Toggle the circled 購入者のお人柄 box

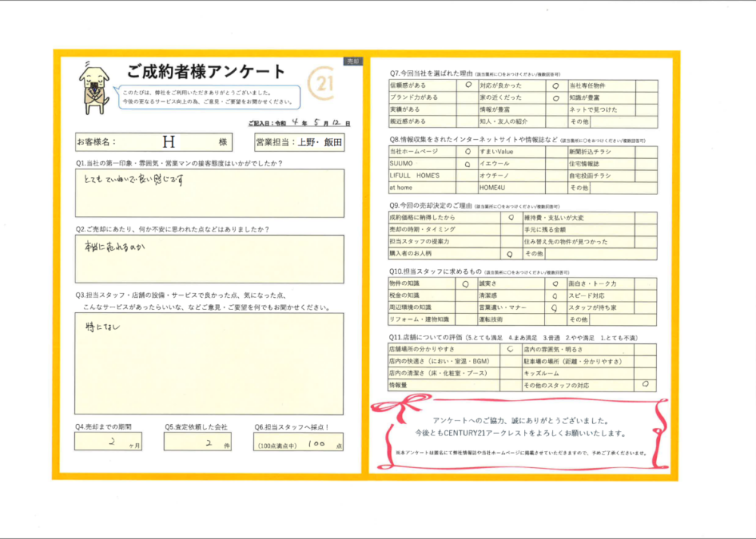[x=511, y=254]
